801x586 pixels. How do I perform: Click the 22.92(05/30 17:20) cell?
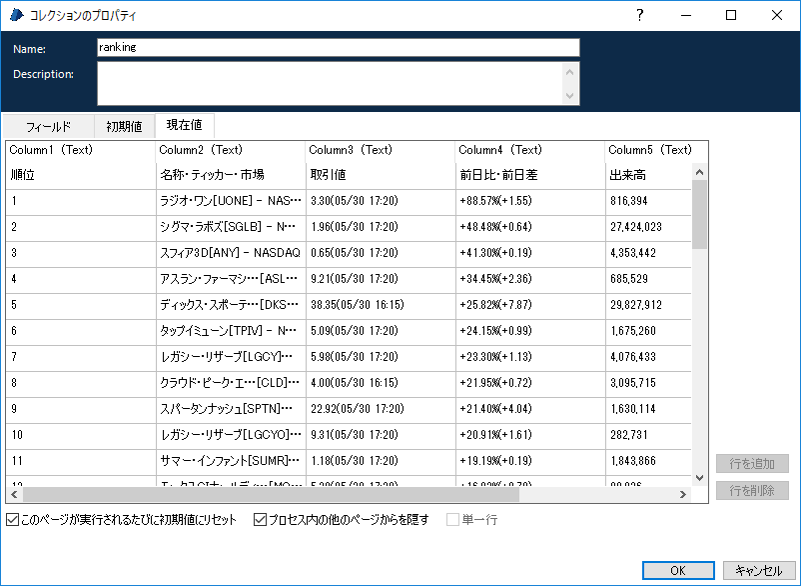click(x=381, y=410)
